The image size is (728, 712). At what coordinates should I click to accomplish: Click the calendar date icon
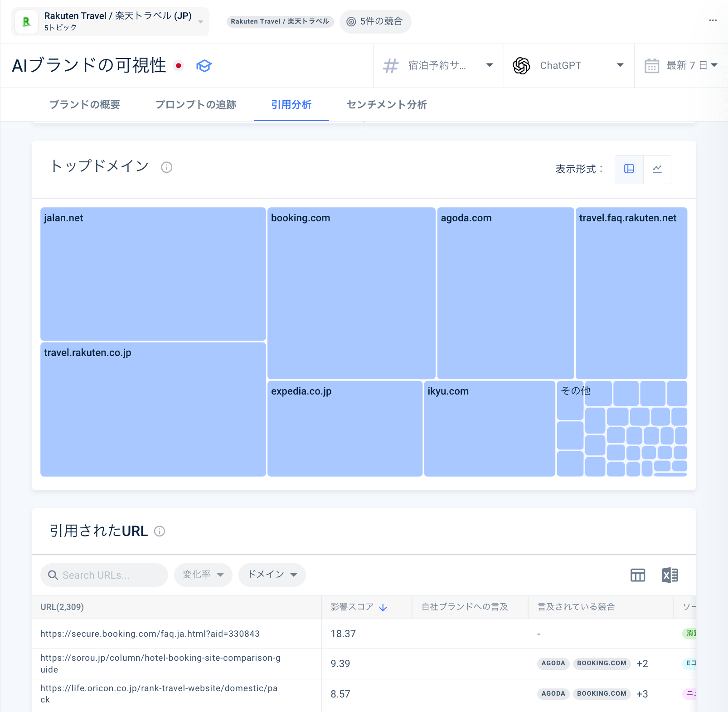point(651,66)
